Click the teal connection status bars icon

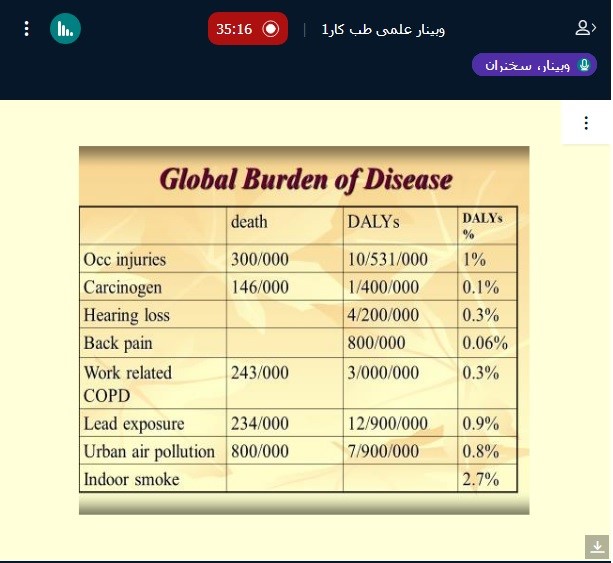pos(65,28)
